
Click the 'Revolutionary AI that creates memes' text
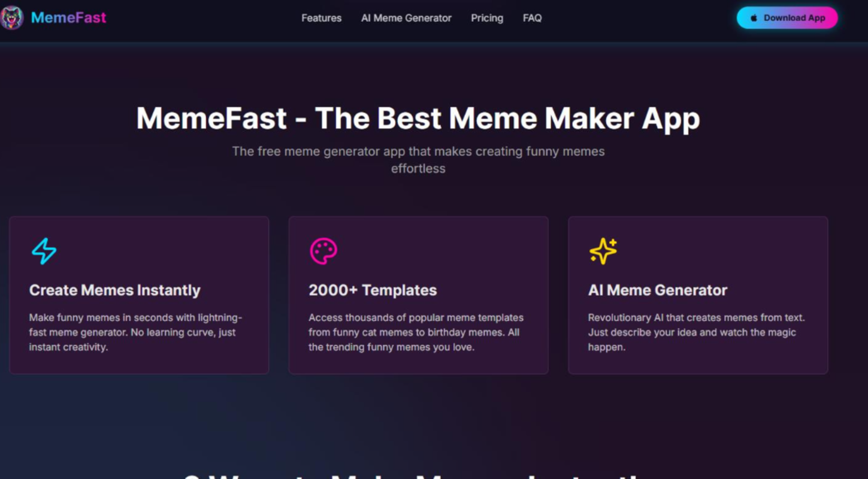(696, 332)
